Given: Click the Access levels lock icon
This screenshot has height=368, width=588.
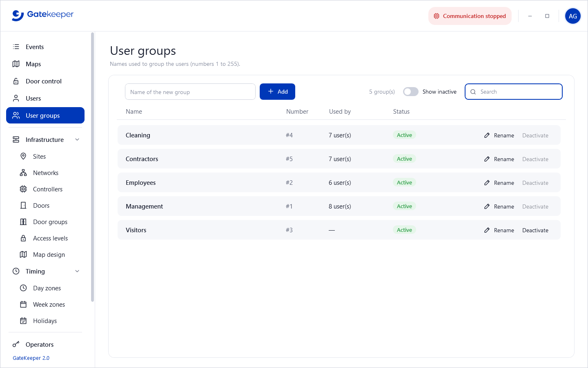Looking at the screenshot, I should pyautogui.click(x=23, y=238).
